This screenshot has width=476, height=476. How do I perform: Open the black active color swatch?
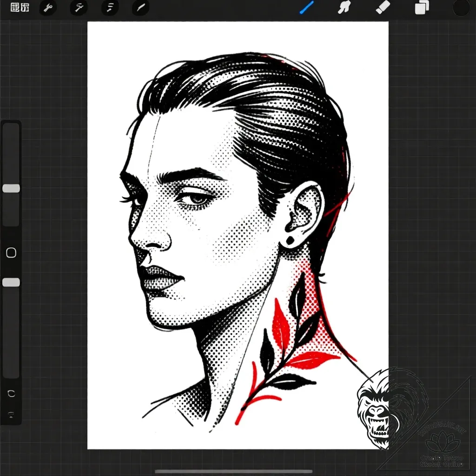tap(461, 8)
